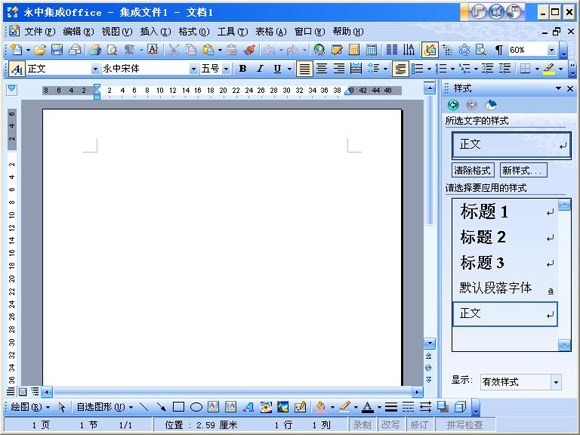580x435 pixels.
Task: Open the 格式 menu
Action: 193,32
